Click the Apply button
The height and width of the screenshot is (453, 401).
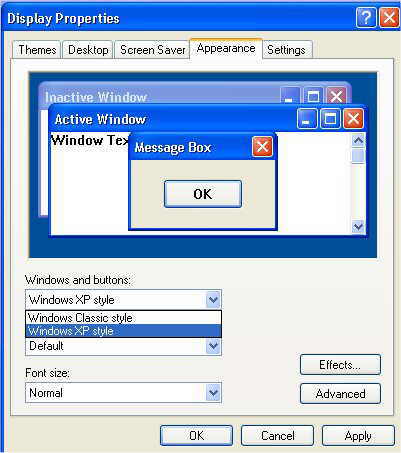pyautogui.click(x=358, y=435)
